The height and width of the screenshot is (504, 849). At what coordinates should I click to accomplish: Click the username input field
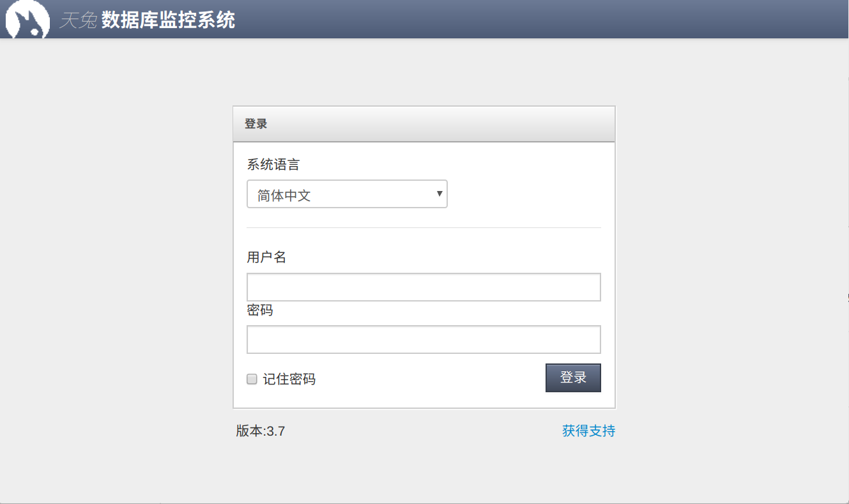[424, 287]
